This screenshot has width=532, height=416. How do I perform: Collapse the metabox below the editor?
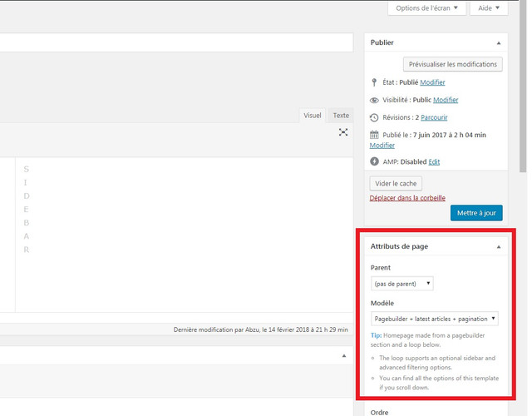[343, 356]
